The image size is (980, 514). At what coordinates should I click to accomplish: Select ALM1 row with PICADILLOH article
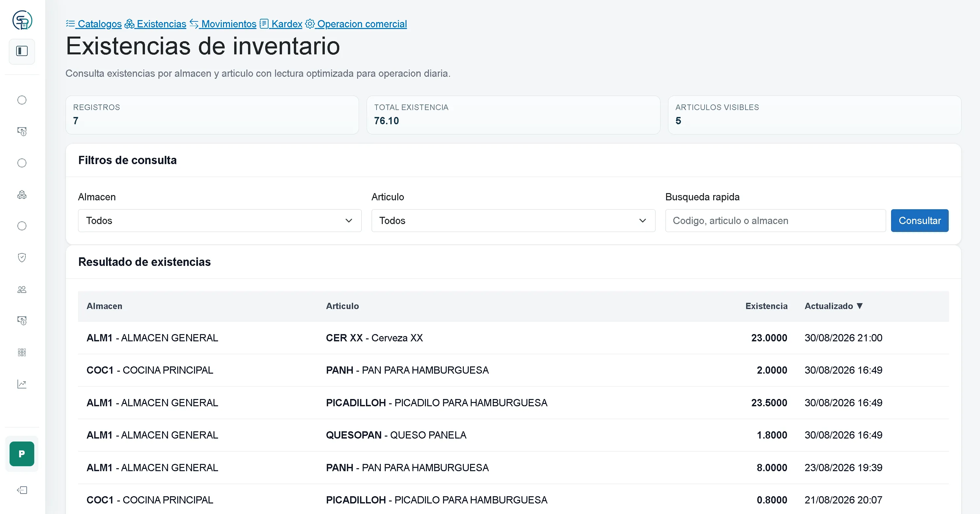[513, 403]
